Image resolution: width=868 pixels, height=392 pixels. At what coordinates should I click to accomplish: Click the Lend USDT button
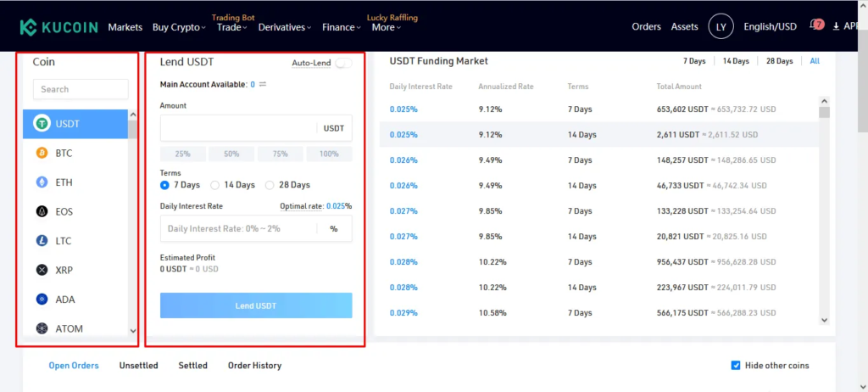[256, 305]
